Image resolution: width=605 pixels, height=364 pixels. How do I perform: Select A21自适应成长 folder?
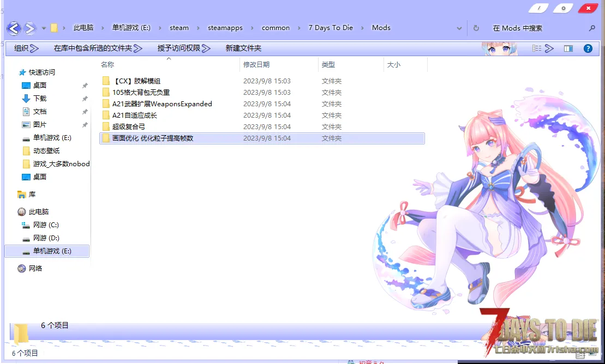coord(262,116)
